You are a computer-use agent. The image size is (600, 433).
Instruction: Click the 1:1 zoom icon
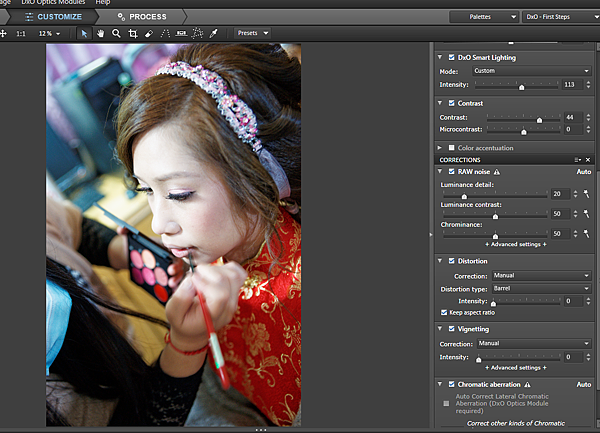click(x=21, y=33)
